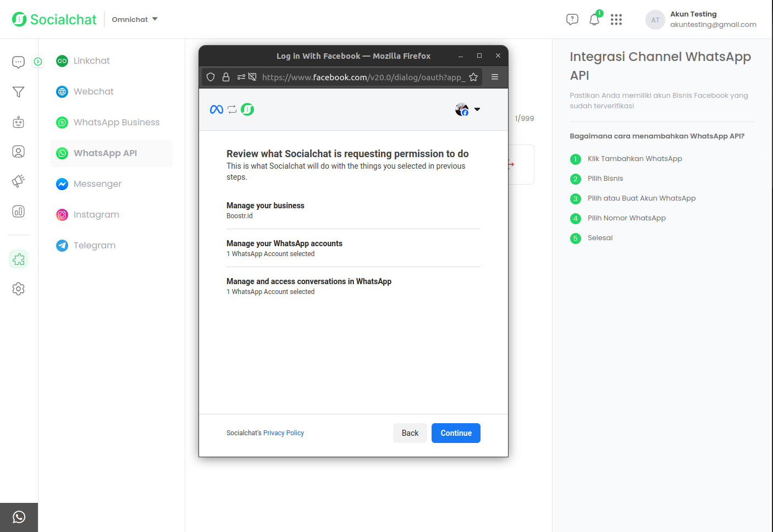Screen dimensions: 773x532
Task: Click the WhatsApp icon at bottom left
Action: (19, 517)
